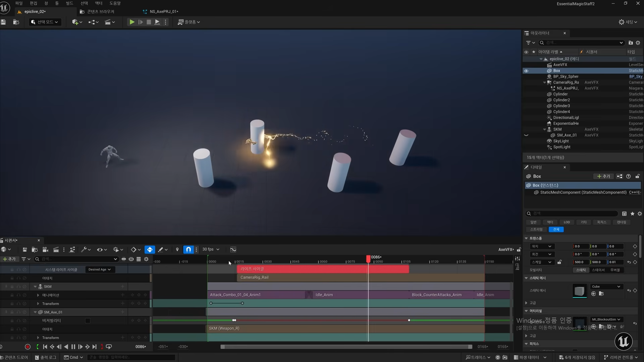This screenshot has width=644, height=362.
Task: Open the Help menu
Action: (115, 3)
